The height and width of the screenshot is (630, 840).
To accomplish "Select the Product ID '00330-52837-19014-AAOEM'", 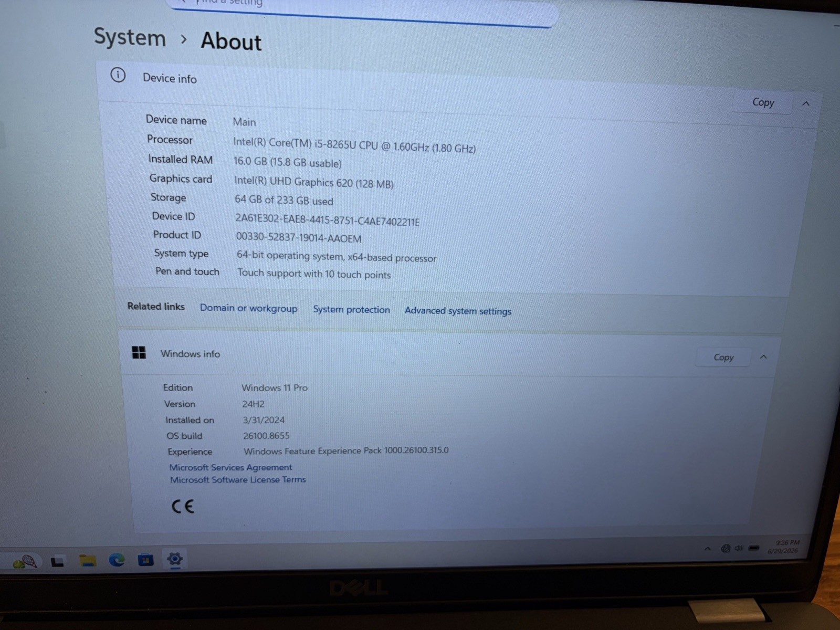I will coord(298,237).
